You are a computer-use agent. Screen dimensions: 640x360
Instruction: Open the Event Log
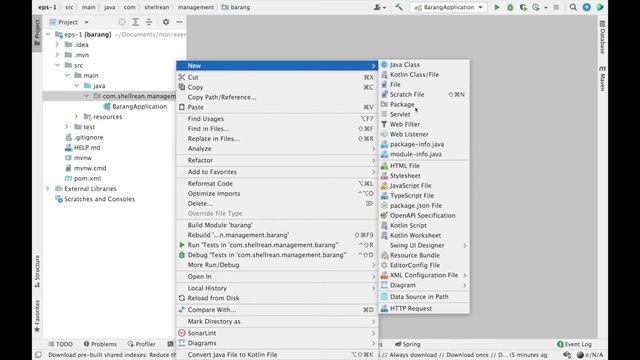(x=574, y=344)
